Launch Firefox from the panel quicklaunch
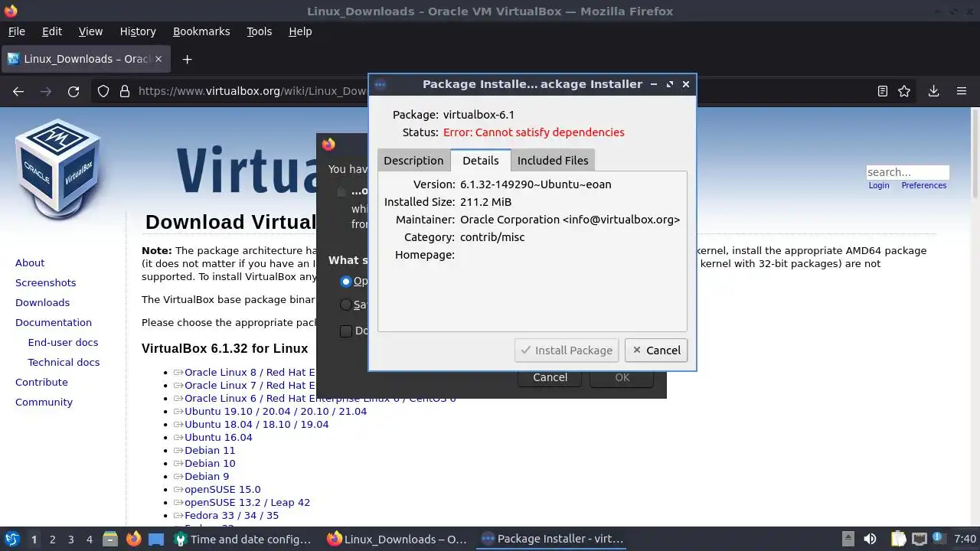This screenshot has width=980, height=551. click(x=133, y=539)
